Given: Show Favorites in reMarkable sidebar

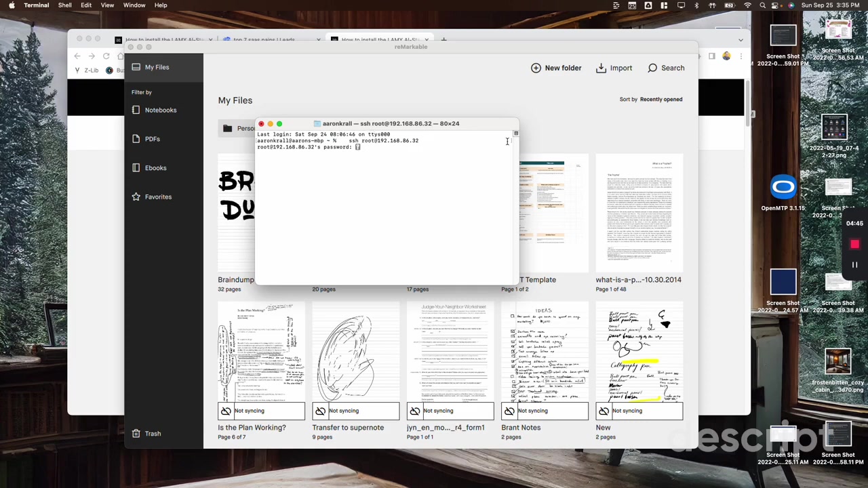Looking at the screenshot, I should pos(152,197).
